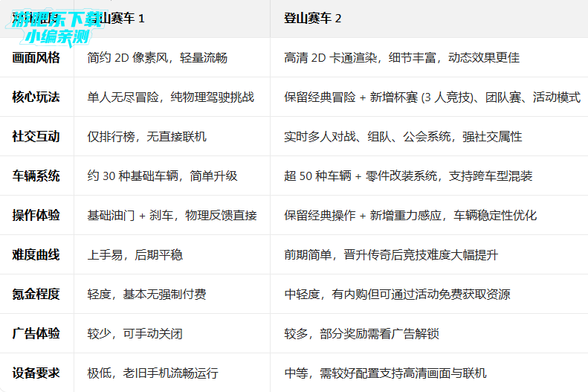This screenshot has height=392, width=588.
Task: Click the 操作体验 row label
Action: point(36,215)
